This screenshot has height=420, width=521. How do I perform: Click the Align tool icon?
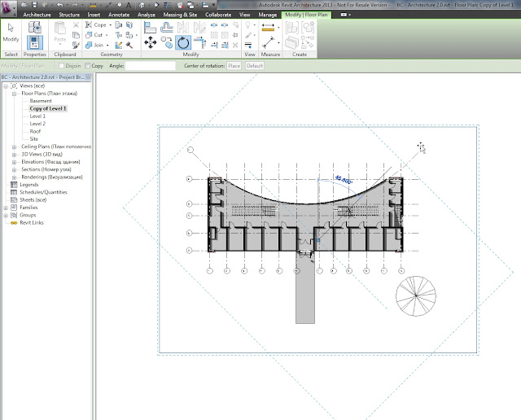150,26
